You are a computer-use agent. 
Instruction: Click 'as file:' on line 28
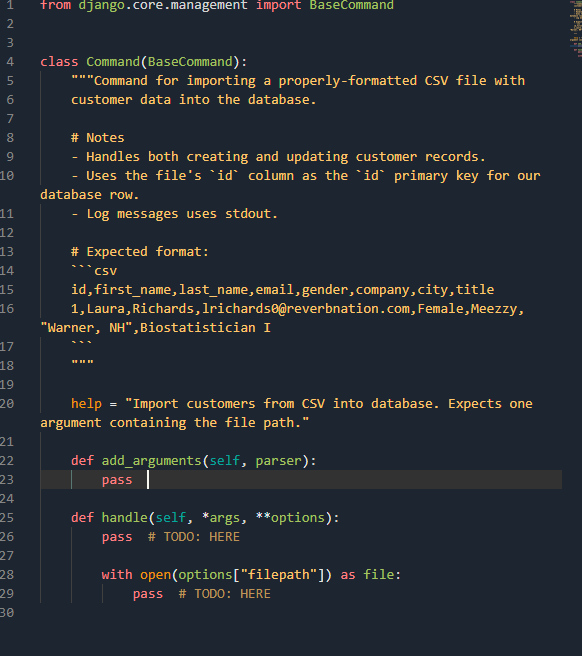point(371,575)
